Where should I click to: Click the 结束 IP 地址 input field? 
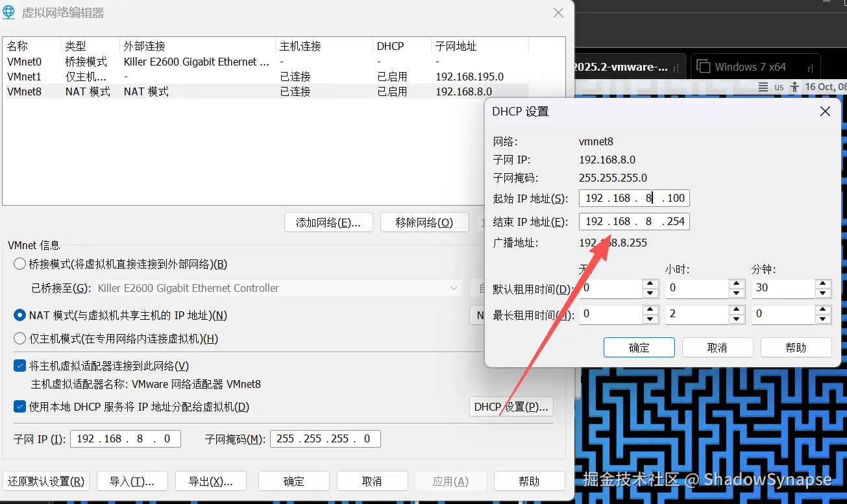tap(634, 221)
